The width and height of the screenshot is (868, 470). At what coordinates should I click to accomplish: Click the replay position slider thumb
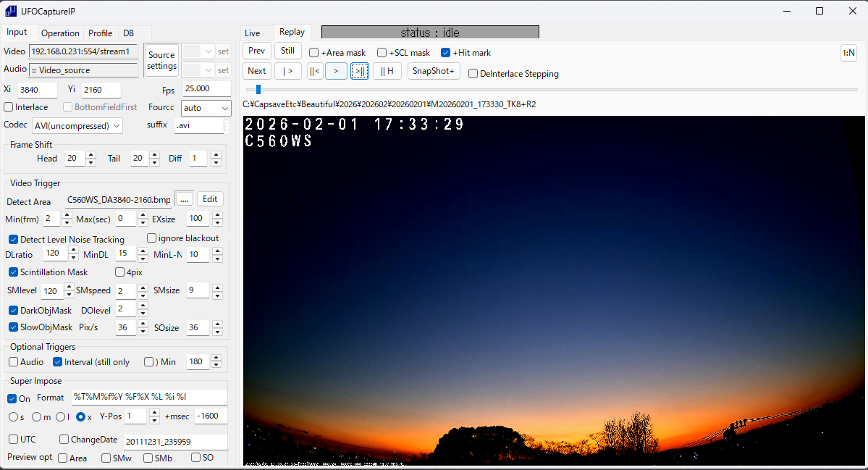258,90
